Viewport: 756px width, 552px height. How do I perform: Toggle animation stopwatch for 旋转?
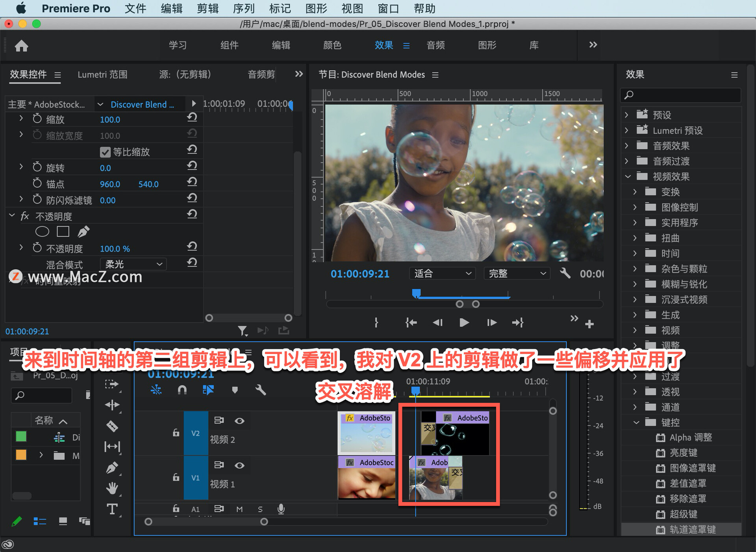[37, 167]
